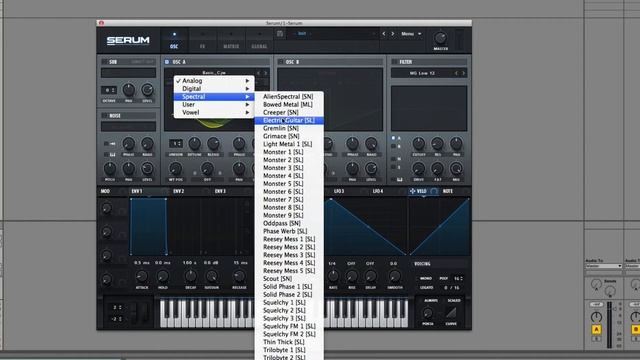Choose Bowed Metal [ML] wavetable
The image size is (640, 360).
tap(289, 104)
